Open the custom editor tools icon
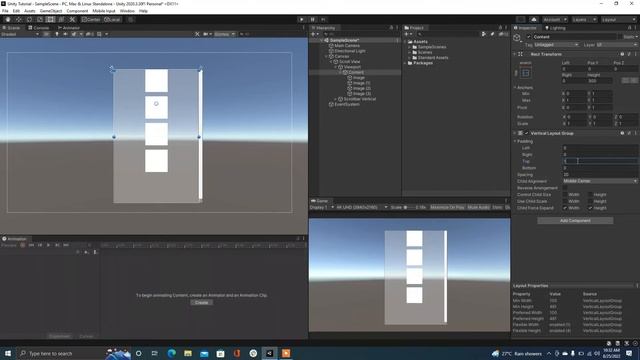The width and height of the screenshot is (640, 360). 72,19
